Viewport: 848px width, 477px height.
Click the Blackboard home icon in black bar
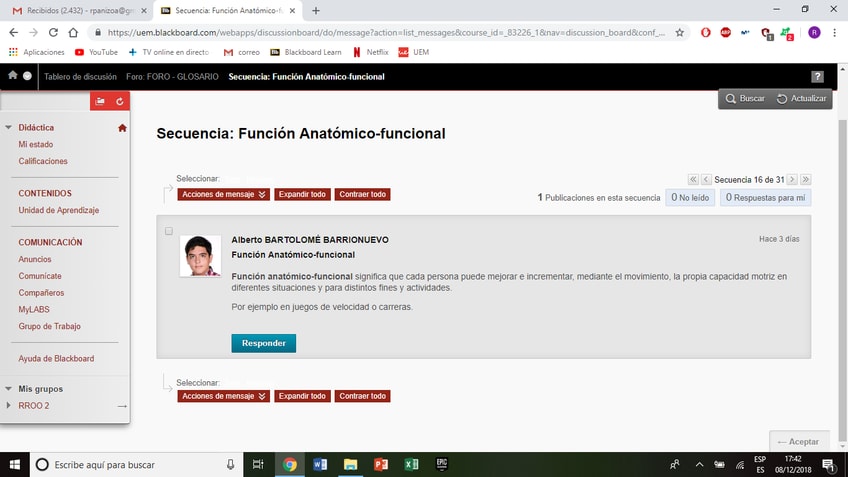13,76
